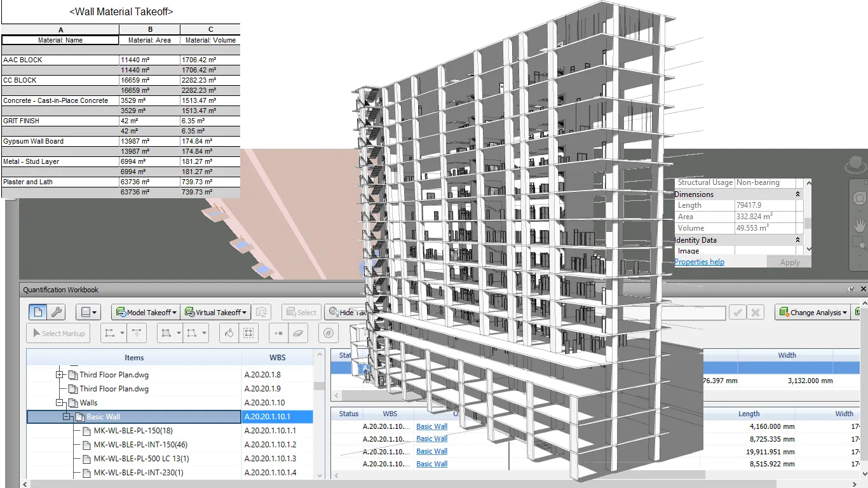
Task: Click the Hide Takeoff button
Action: coord(347,312)
